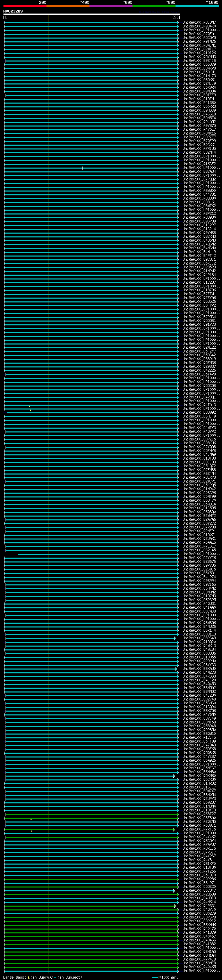Select label UniRef100_A4QVP2
The width and height of the screenshot is (222, 980).
199,431
